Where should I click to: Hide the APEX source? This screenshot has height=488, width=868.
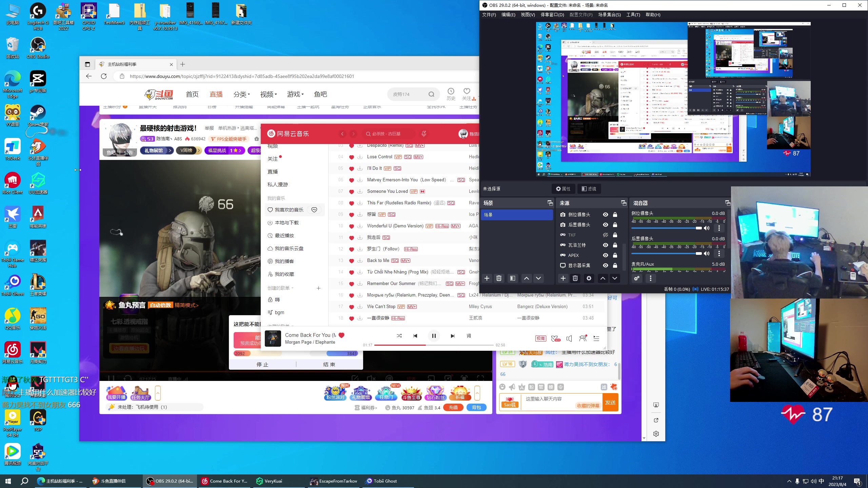click(x=606, y=255)
